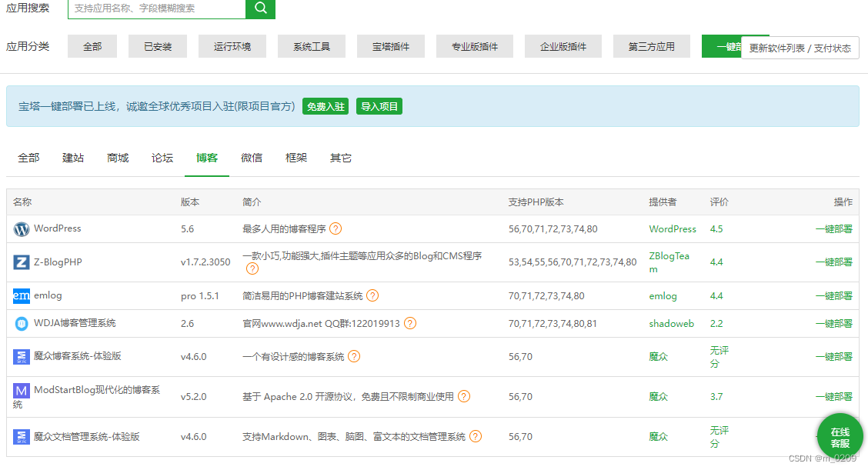The image size is (868, 470).
Task: Switch to the 全部 project tab
Action: click(28, 158)
